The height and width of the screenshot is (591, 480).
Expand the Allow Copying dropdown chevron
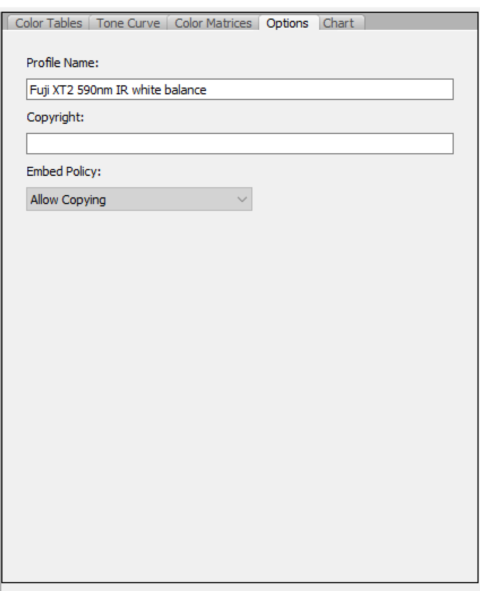coord(242,199)
